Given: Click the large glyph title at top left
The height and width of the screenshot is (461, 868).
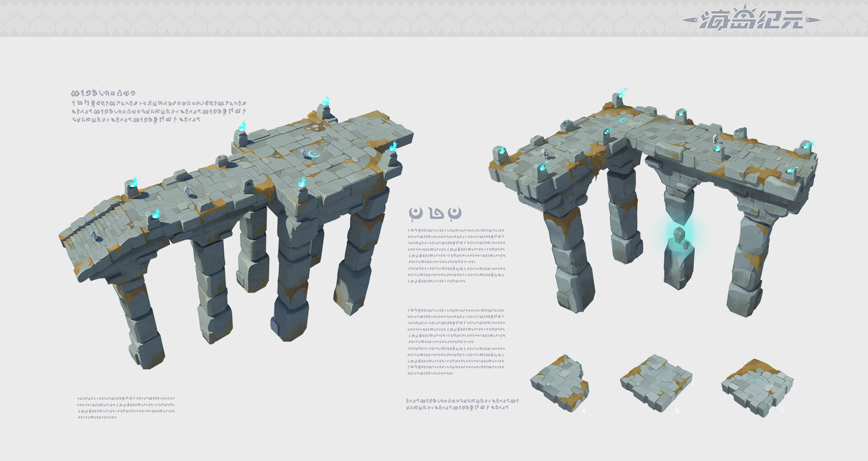Looking at the screenshot, I should pyautogui.click(x=104, y=93).
